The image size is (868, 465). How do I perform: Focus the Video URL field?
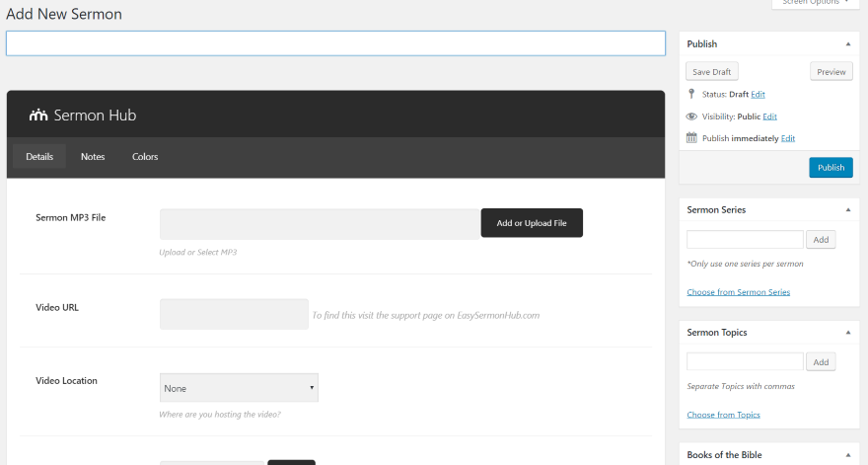234,314
